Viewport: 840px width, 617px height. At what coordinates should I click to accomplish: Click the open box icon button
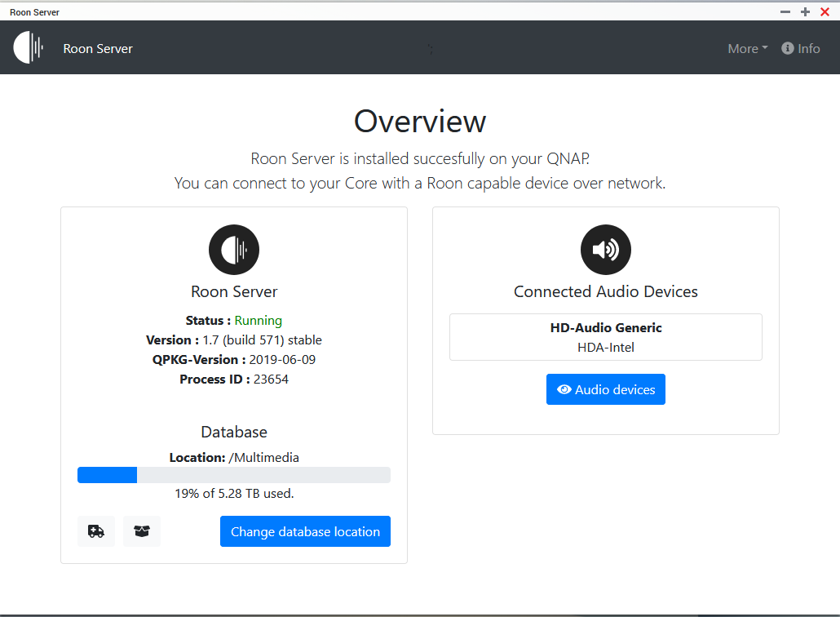[x=141, y=531]
